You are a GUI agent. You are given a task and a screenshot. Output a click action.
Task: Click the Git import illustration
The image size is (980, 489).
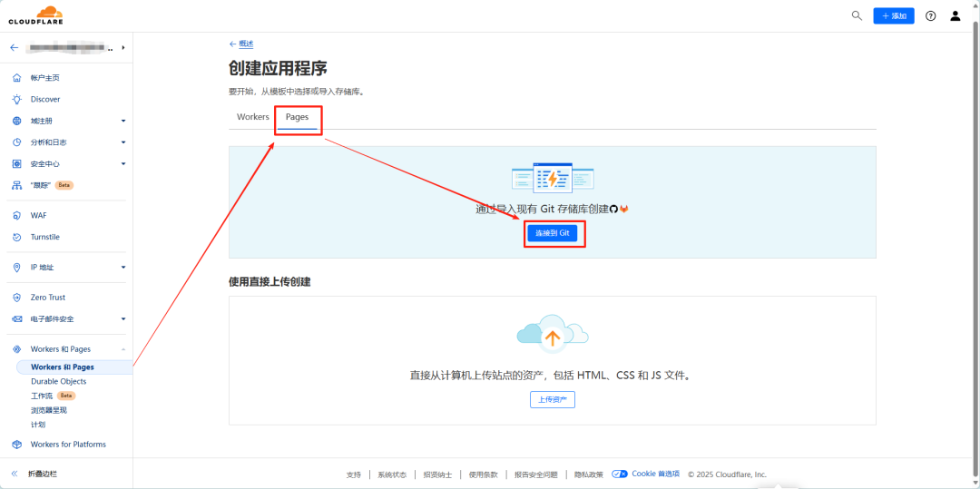[x=553, y=178]
